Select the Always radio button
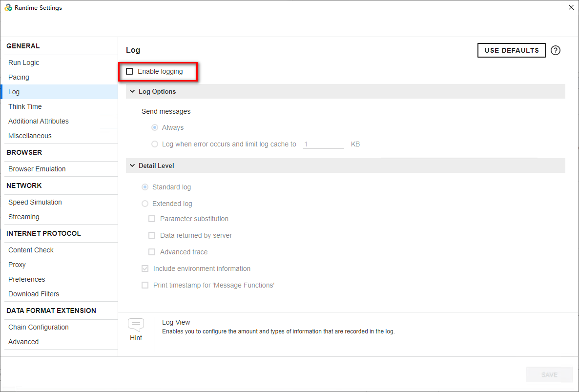 pos(155,127)
